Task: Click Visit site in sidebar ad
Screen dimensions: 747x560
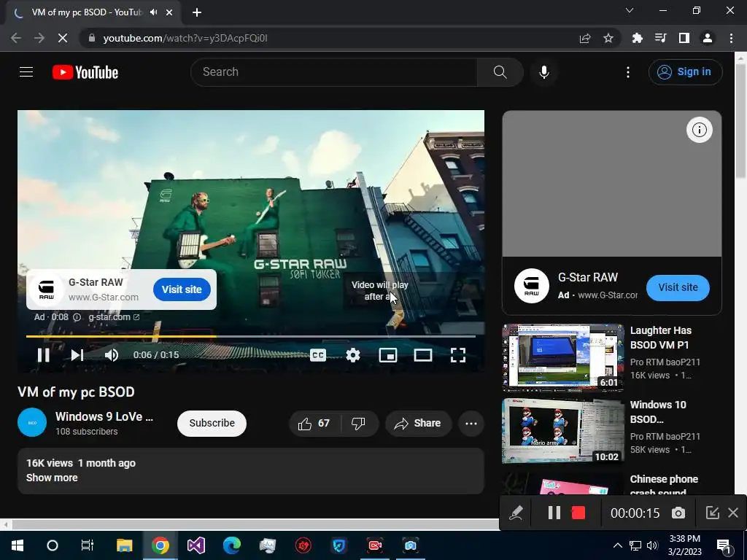Action: [x=678, y=287]
